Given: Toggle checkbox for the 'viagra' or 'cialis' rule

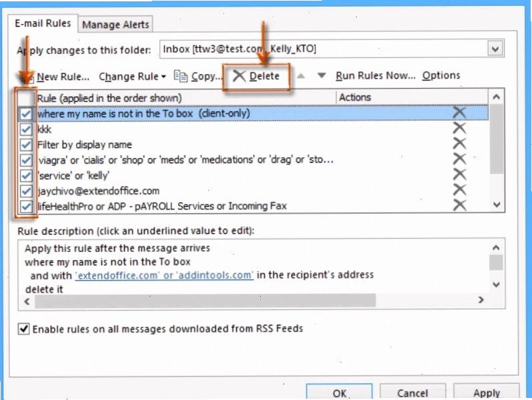Looking at the screenshot, I should 26,160.
